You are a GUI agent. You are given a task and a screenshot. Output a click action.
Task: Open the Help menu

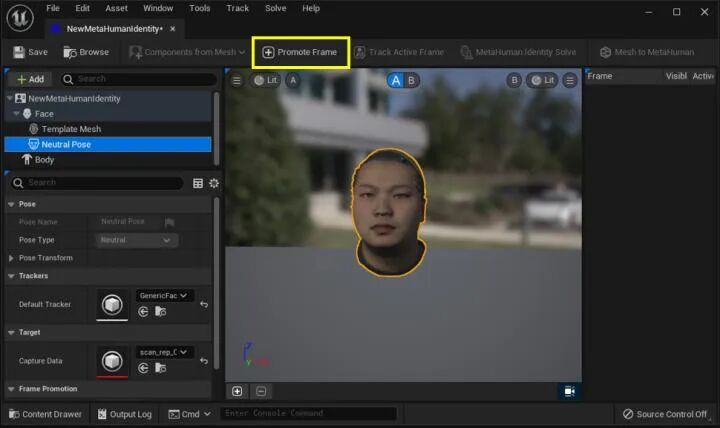point(311,8)
